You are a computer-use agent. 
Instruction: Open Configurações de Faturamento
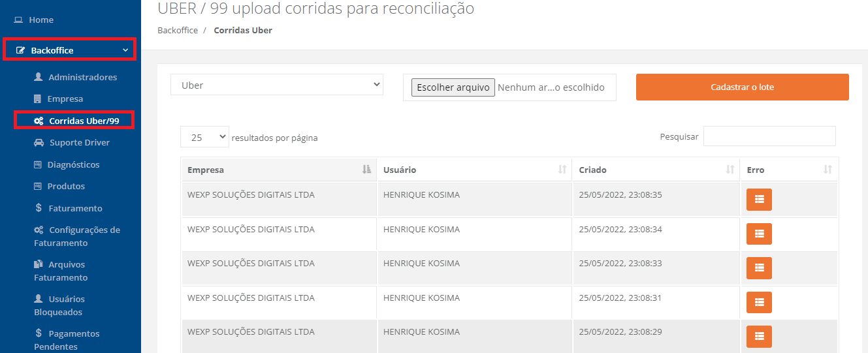point(77,236)
